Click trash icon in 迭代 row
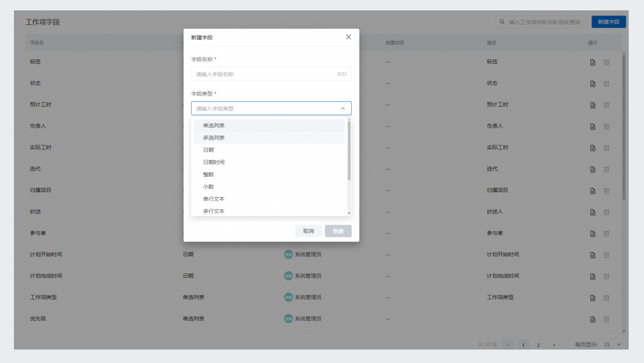644x363 pixels. 606,169
